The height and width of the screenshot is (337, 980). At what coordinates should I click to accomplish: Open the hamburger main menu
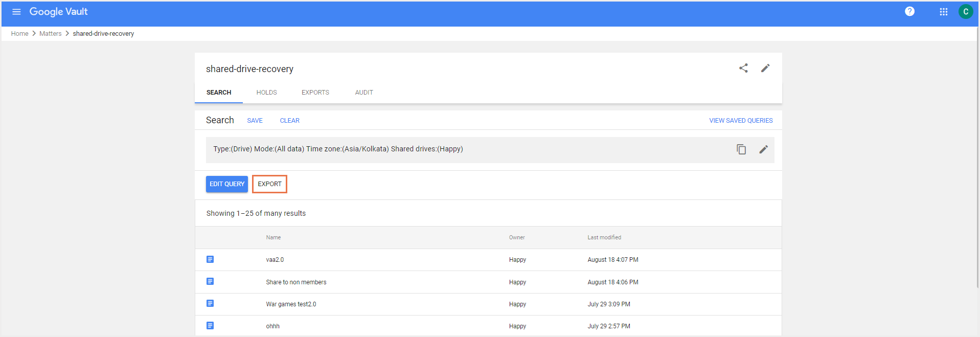tap(16, 12)
